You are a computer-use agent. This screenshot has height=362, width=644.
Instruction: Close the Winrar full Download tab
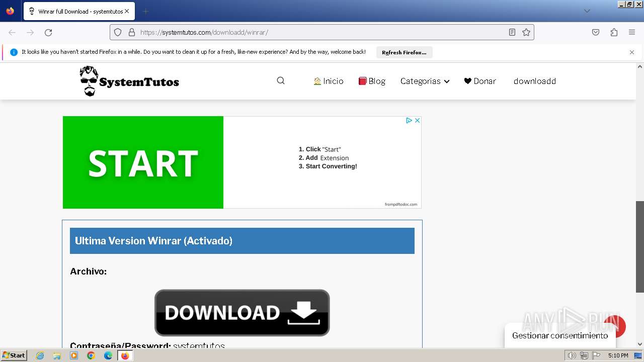click(x=127, y=11)
